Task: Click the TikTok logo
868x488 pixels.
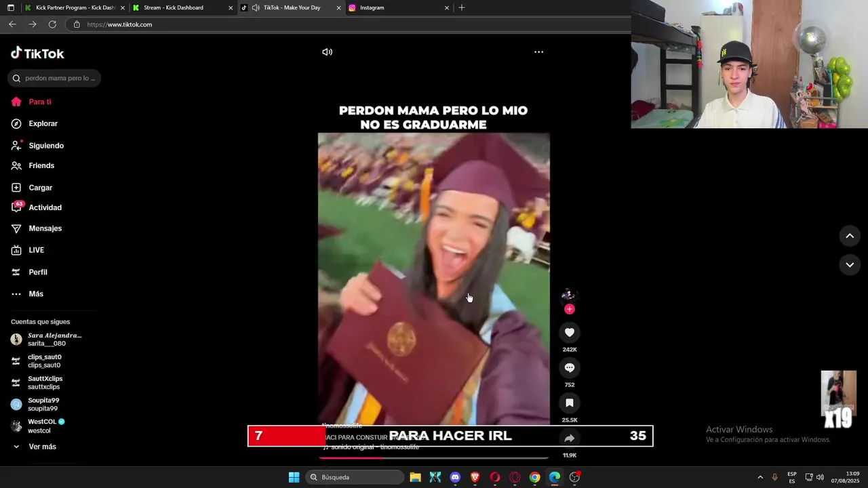Action: [x=37, y=54]
